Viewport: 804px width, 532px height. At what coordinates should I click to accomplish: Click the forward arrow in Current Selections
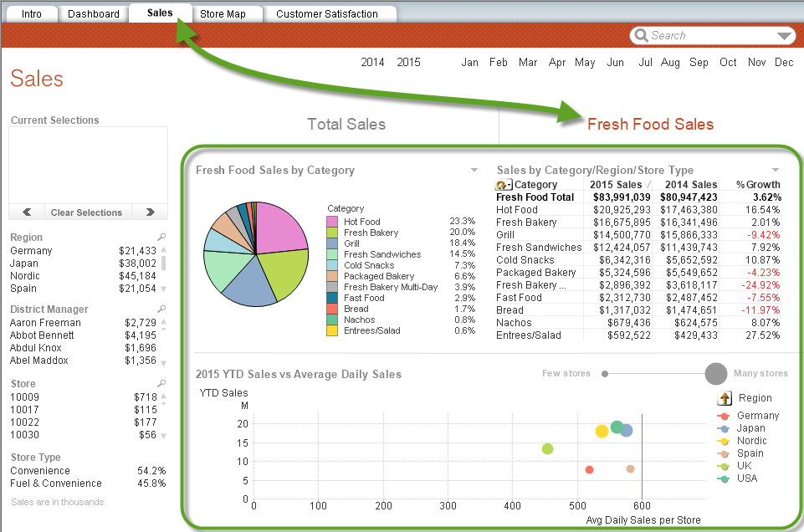tap(150, 212)
